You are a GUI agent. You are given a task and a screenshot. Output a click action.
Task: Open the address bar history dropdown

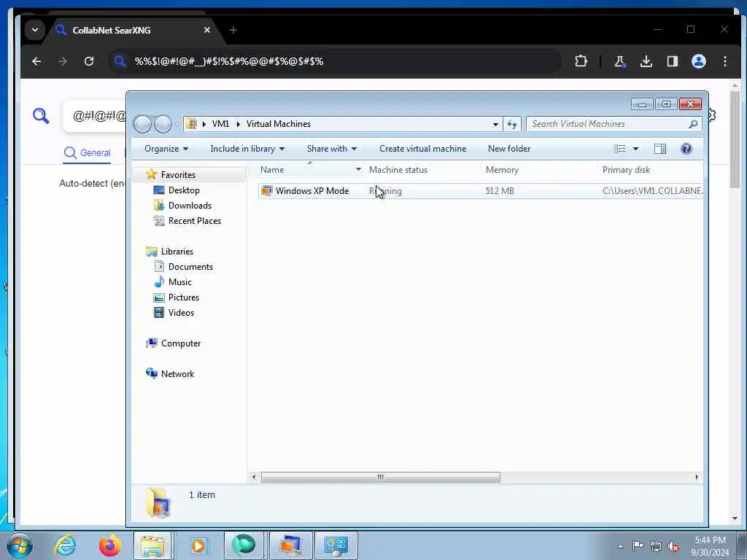pyautogui.click(x=495, y=124)
